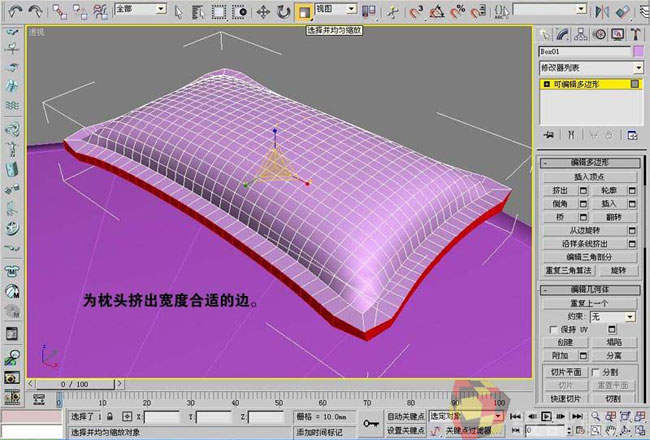Screen dimensions: 650x440
Task: Click the Box01 object name field
Action: pyautogui.click(x=585, y=51)
